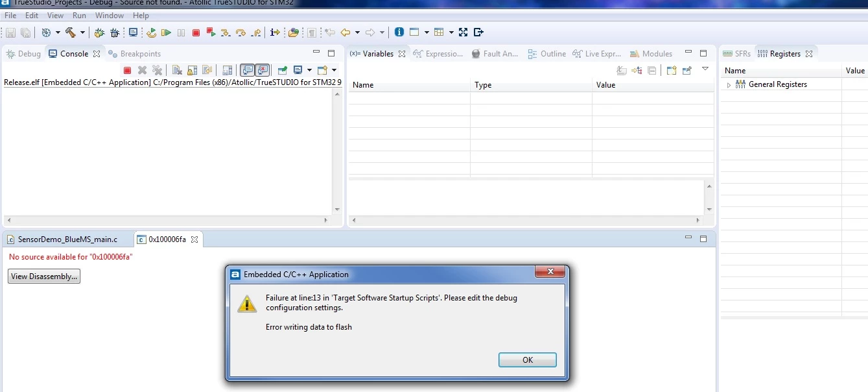The width and height of the screenshot is (868, 392).
Task: Click the Step Return icon
Action: pos(256,32)
